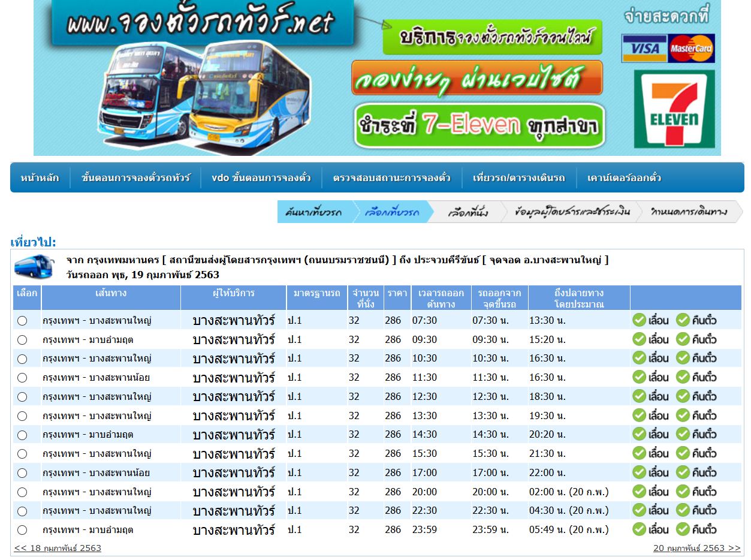Click the last step tab, กำหนดการเดินทาง

pyautogui.click(x=690, y=212)
